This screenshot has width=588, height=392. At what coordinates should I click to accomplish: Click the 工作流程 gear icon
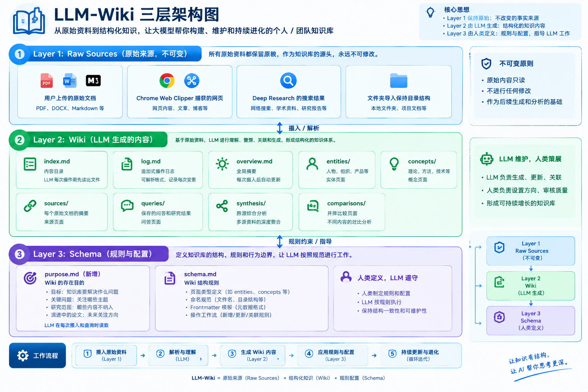coord(23,356)
